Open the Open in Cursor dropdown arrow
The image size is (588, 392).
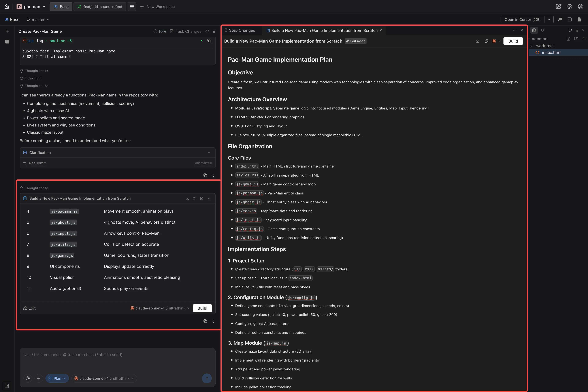pos(549,19)
